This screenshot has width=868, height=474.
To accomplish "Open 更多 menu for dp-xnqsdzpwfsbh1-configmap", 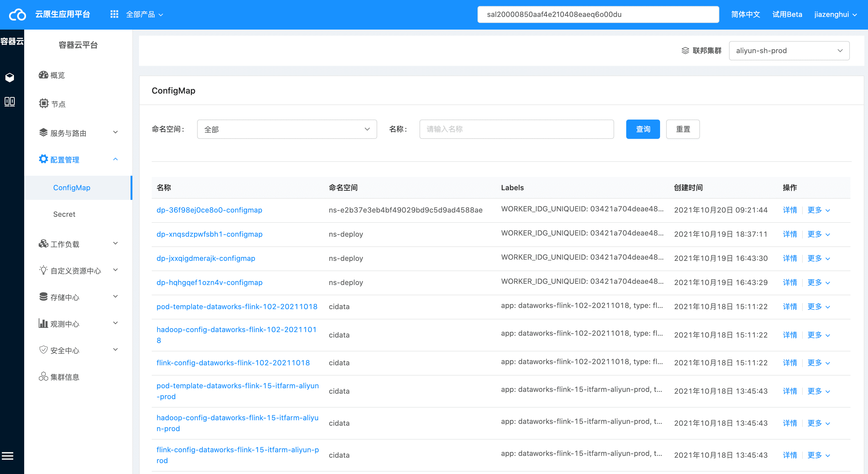I will 818,234.
